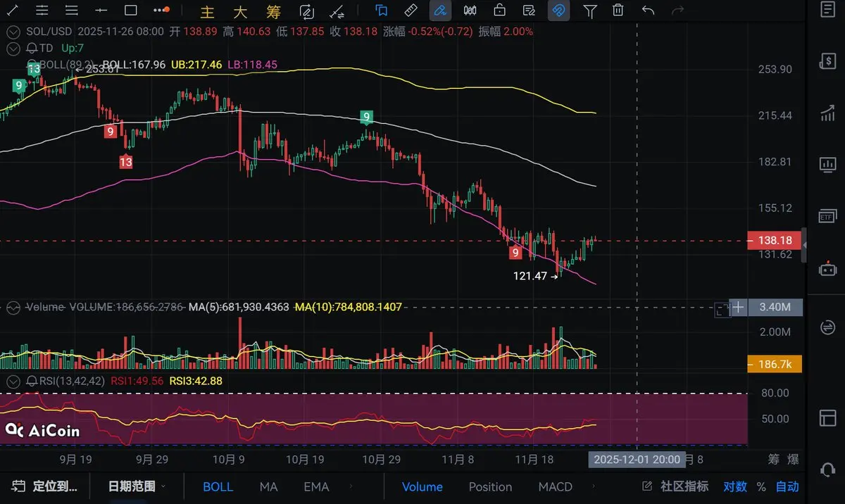Open the customer support headset icon

coord(827,470)
